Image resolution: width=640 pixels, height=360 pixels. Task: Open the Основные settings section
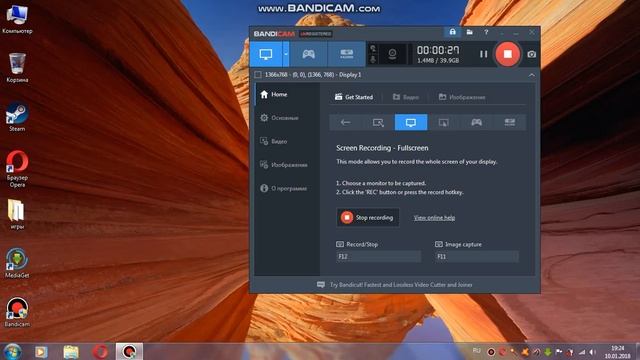pos(287,118)
